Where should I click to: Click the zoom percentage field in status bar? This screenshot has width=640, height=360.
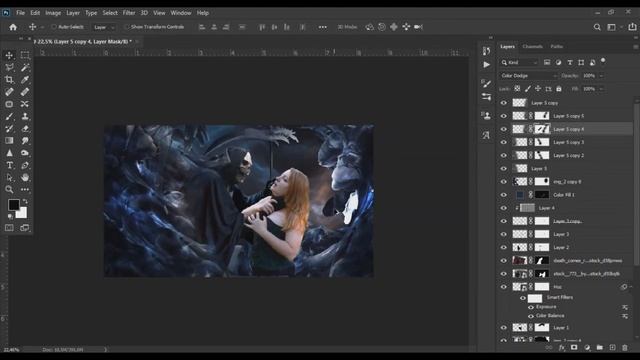(12, 350)
